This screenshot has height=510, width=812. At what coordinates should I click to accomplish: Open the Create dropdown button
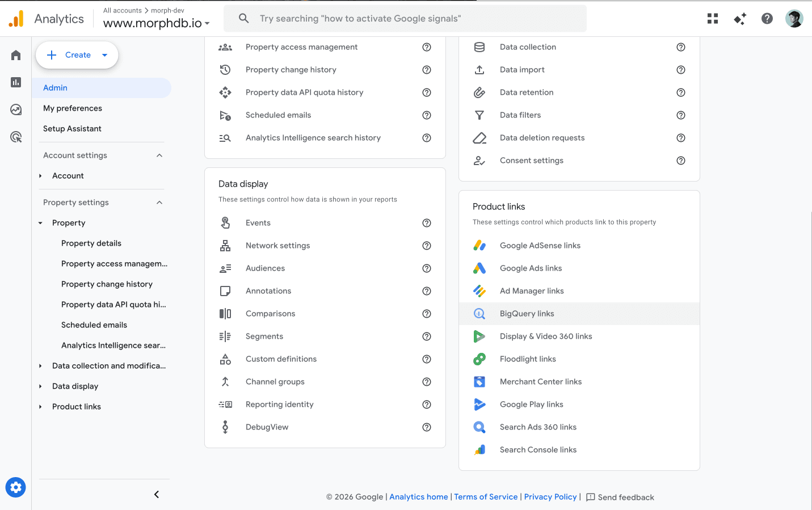[x=77, y=55]
